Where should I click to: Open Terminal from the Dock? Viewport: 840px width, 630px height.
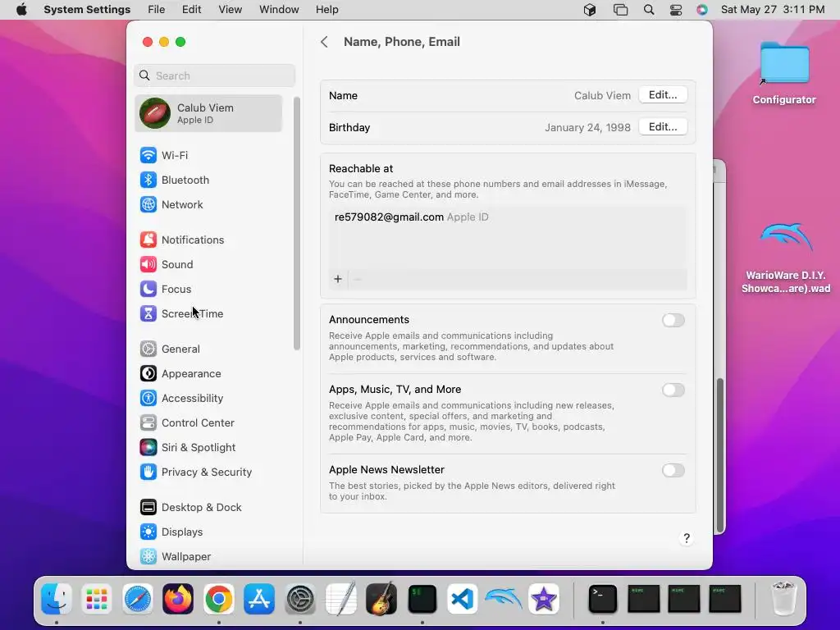pyautogui.click(x=603, y=599)
